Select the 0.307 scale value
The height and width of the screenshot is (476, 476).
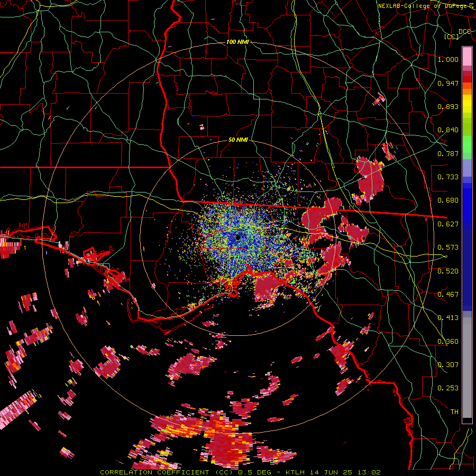[x=448, y=365]
